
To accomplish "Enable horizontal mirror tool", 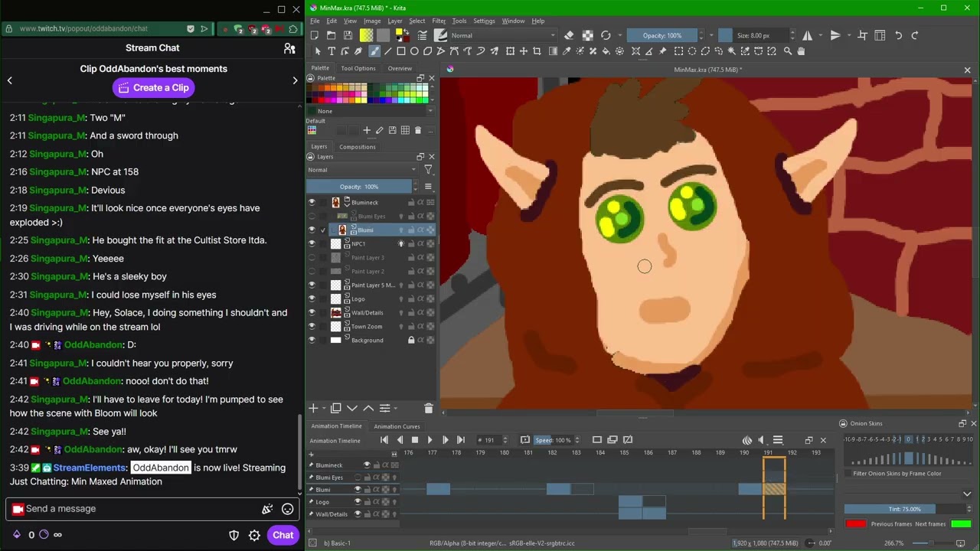I will 807,35.
